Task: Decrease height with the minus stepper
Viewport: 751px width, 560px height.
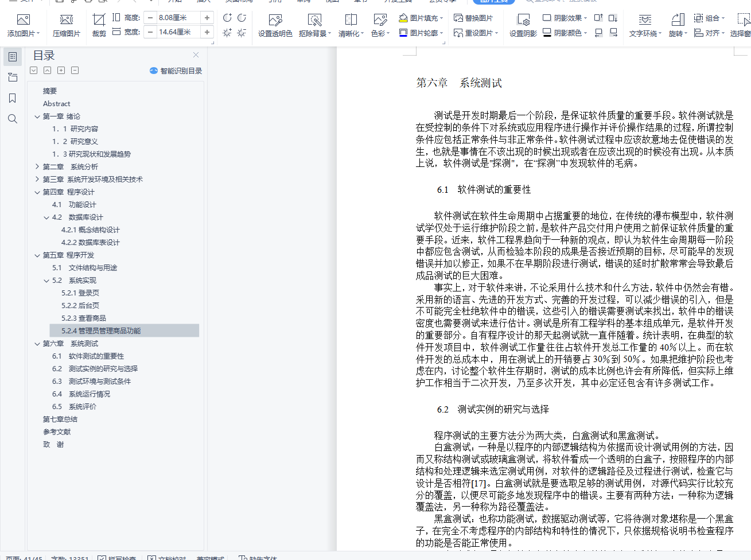Action: 150,18
